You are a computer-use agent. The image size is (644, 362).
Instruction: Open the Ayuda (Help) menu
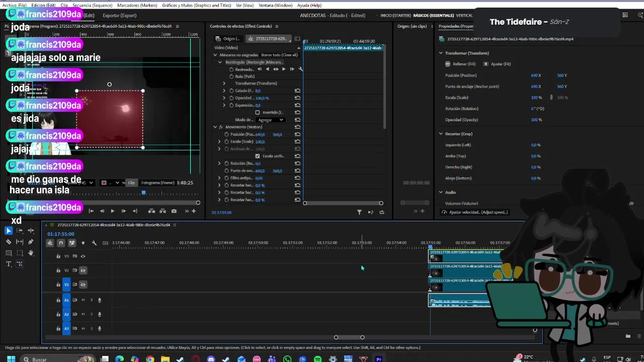[309, 5]
